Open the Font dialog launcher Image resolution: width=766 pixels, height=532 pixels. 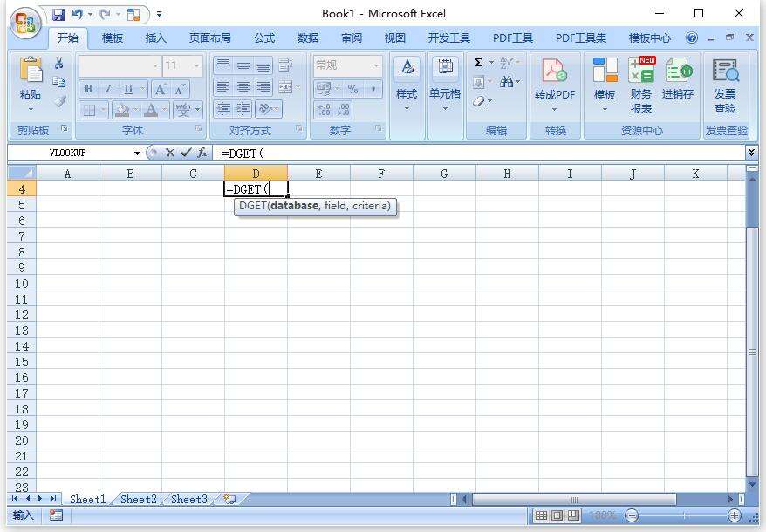(x=198, y=128)
